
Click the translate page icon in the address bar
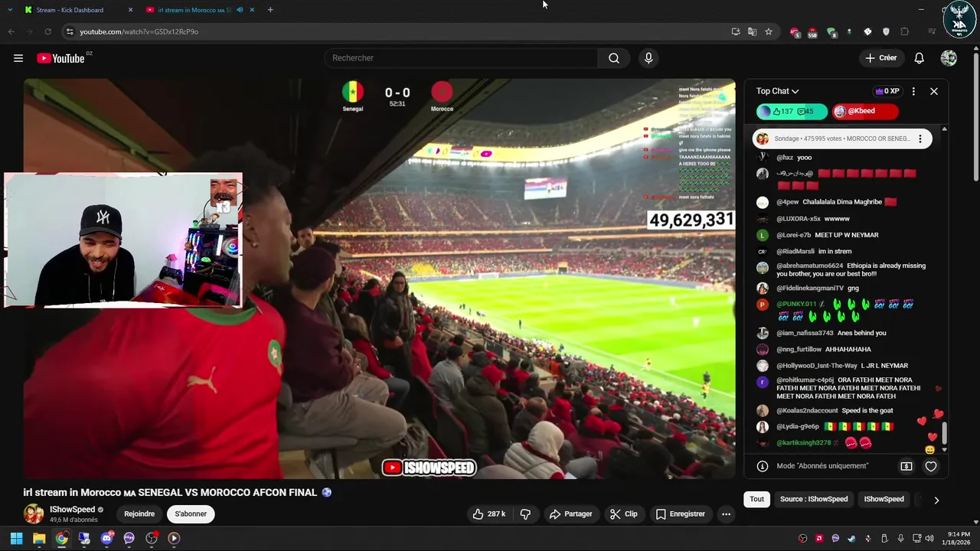[x=752, y=31]
